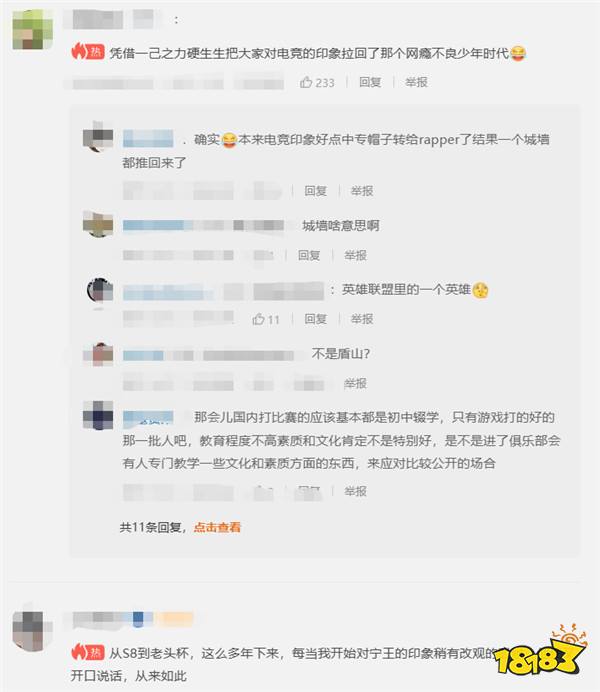Open avatar of the 城墙啥意思啊 commenter

98,224
